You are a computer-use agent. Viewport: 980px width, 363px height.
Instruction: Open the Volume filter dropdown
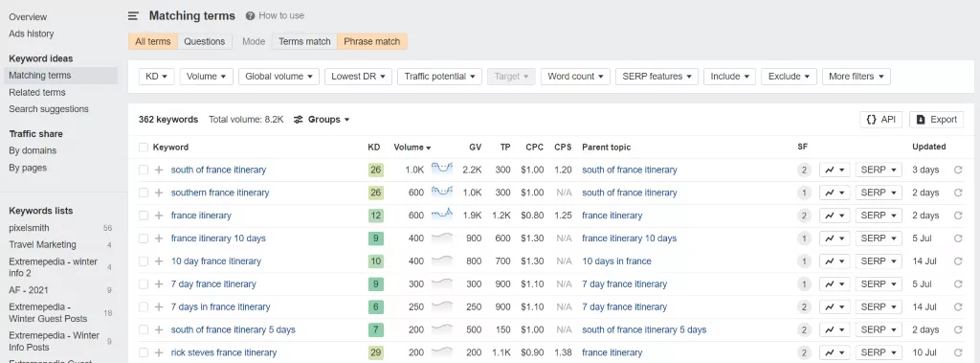tap(207, 77)
